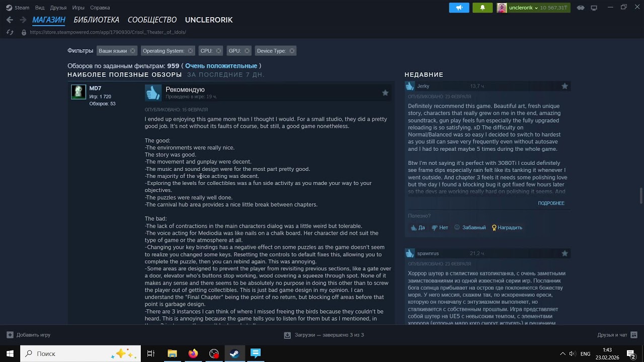
Task: Switch ENG input language
Action: [585, 354]
